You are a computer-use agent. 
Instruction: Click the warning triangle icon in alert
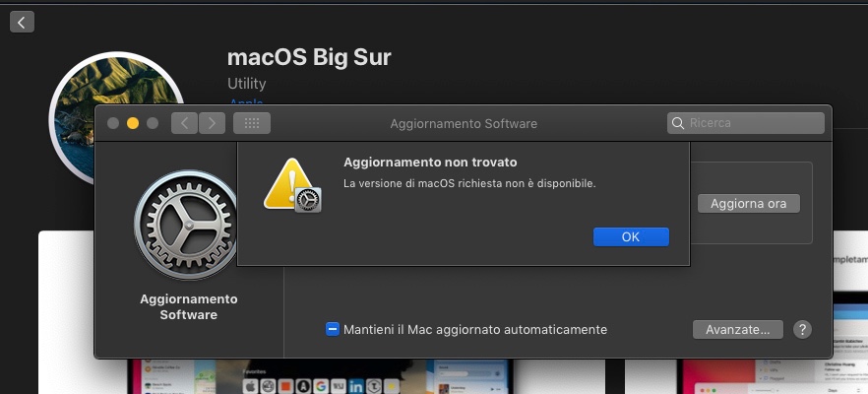291,185
